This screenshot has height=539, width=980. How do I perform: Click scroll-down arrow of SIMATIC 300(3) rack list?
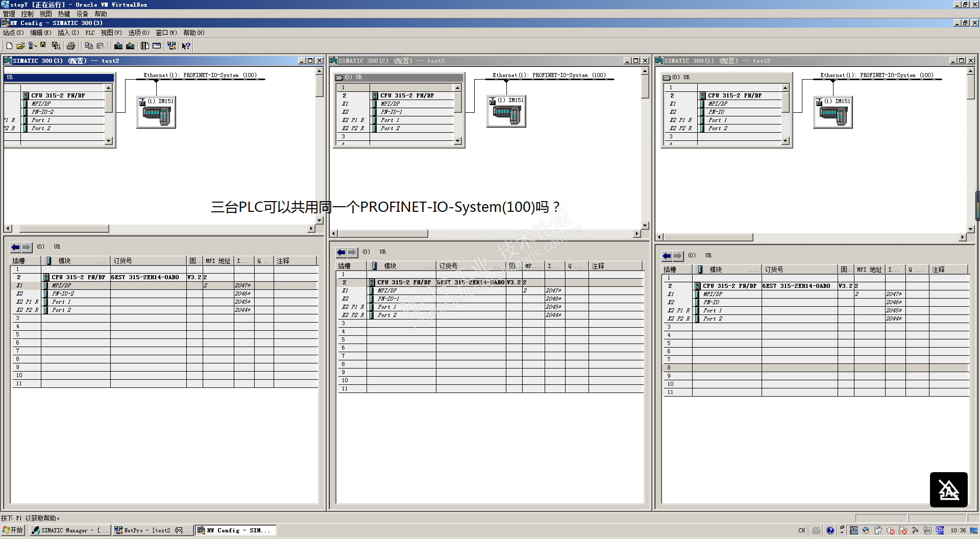(108, 141)
